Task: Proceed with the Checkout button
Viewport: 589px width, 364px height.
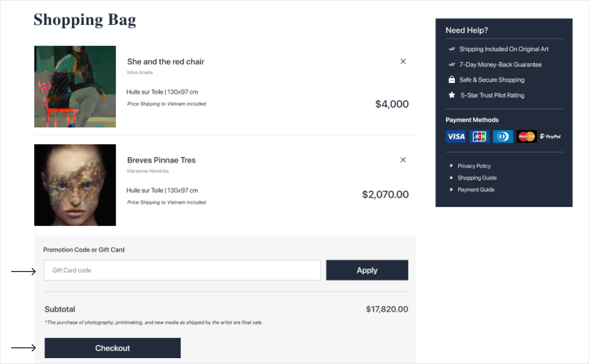Action: (x=113, y=348)
